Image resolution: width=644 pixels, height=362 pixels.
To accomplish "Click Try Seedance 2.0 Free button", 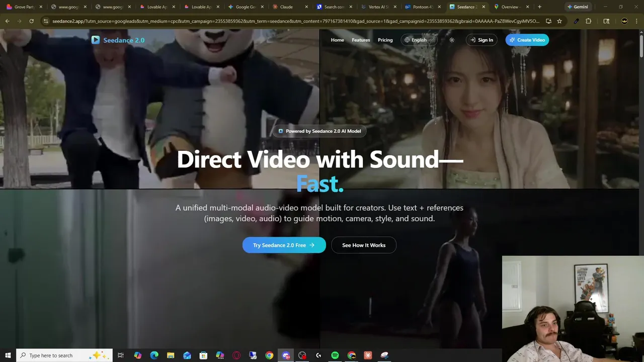I will coord(284,245).
